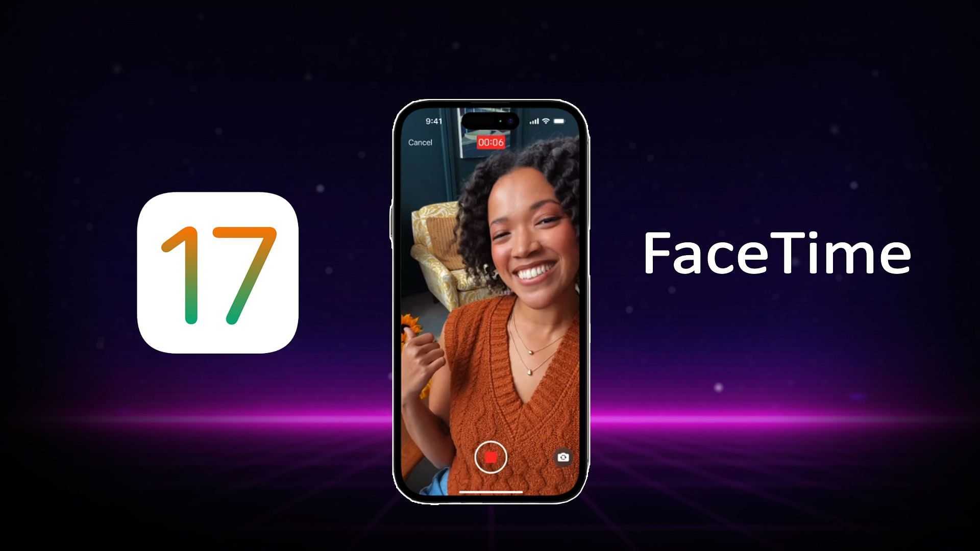
Task: Tap the 00:06 recording duration timer
Action: [x=490, y=142]
